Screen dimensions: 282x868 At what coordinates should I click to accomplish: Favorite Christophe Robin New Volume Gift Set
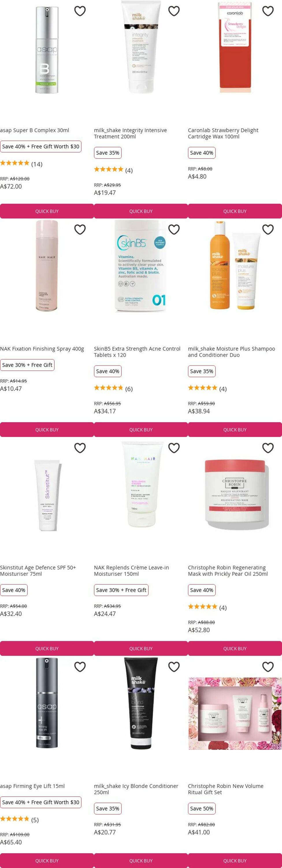pyautogui.click(x=268, y=667)
